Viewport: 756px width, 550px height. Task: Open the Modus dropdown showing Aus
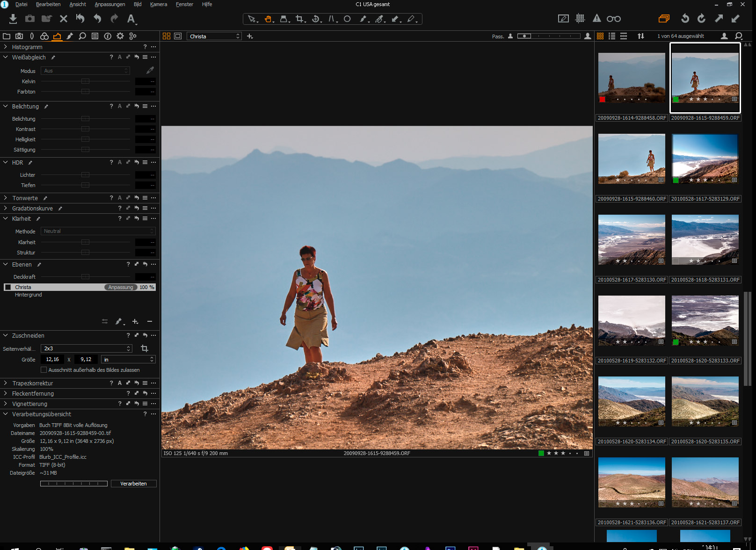click(x=85, y=71)
